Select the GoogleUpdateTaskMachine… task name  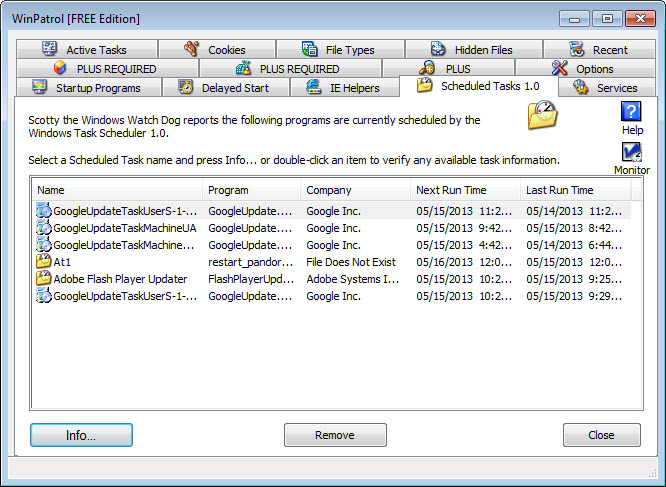(124, 245)
